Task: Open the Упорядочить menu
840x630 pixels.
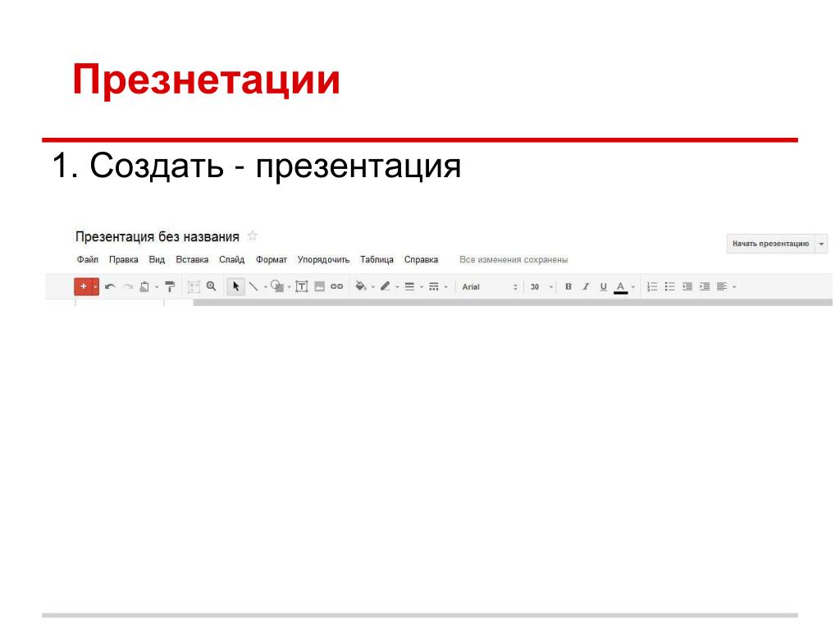Action: point(323,260)
